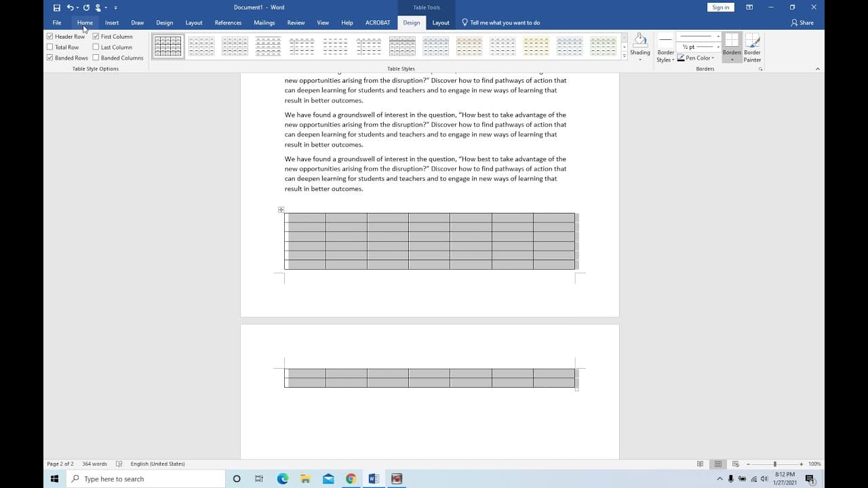Open the Table Tools Layout tab

(x=441, y=22)
